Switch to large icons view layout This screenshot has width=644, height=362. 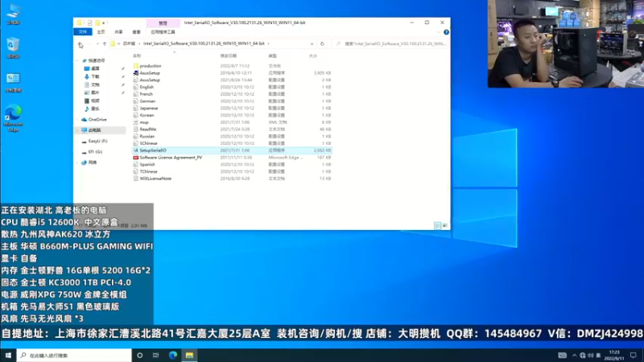445,225
